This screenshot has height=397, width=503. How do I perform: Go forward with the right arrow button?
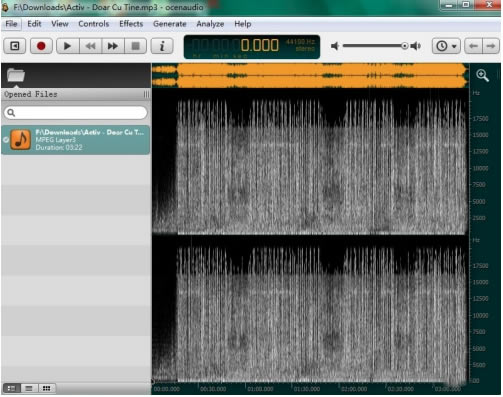point(491,46)
